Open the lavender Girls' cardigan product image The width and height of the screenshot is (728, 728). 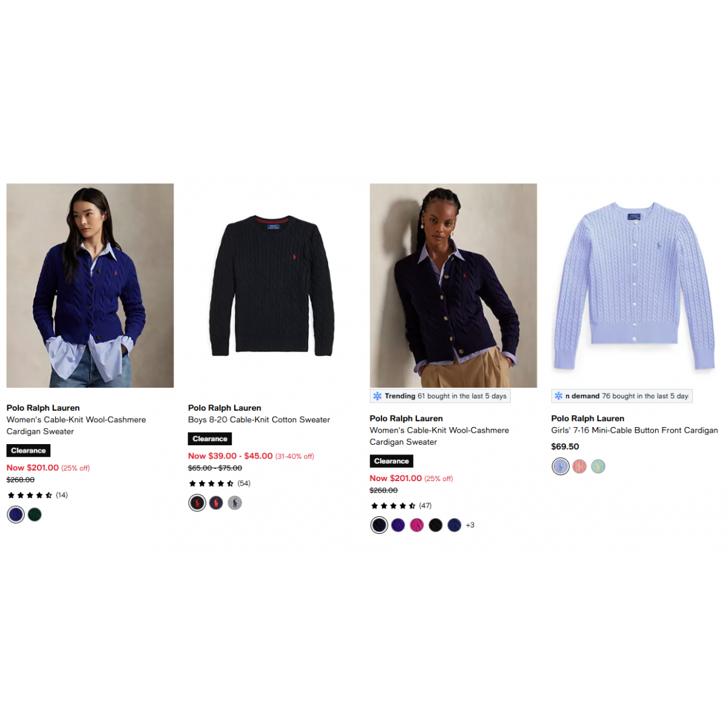pos(635,286)
